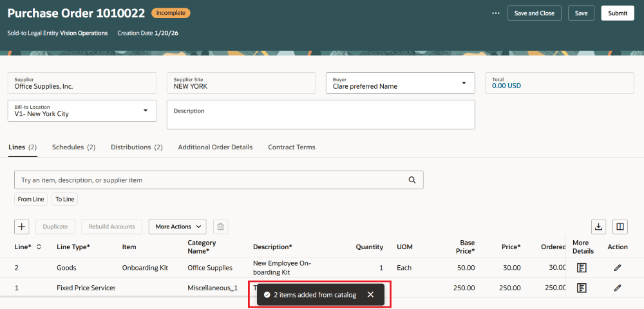Edit line 2 with pencil icon

(618, 268)
